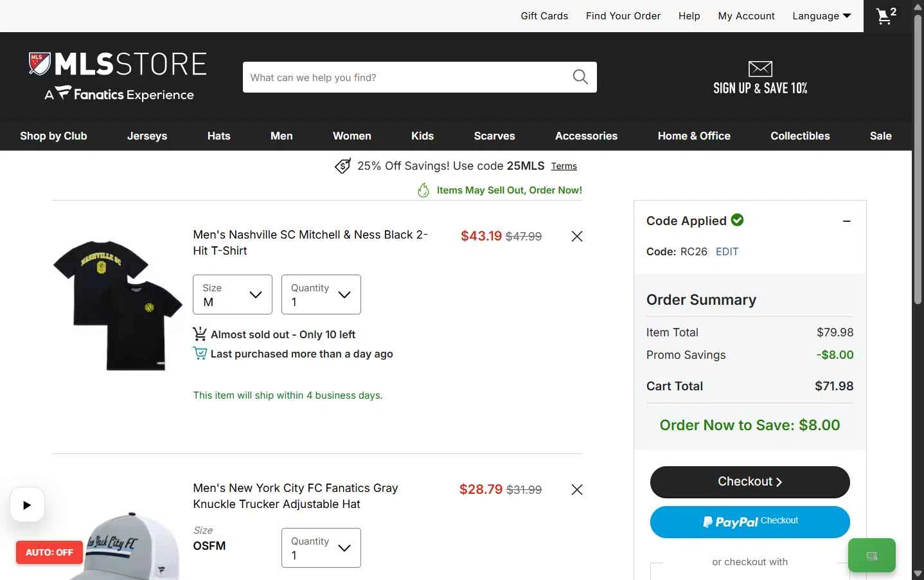
Task: Open the Jerseys menu
Action: 147,136
